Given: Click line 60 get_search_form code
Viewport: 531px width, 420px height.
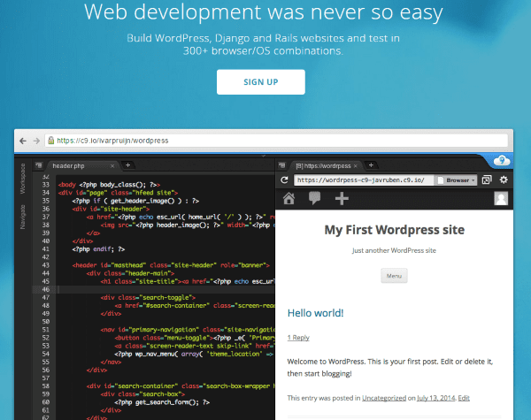Looking at the screenshot, I should point(162,402).
